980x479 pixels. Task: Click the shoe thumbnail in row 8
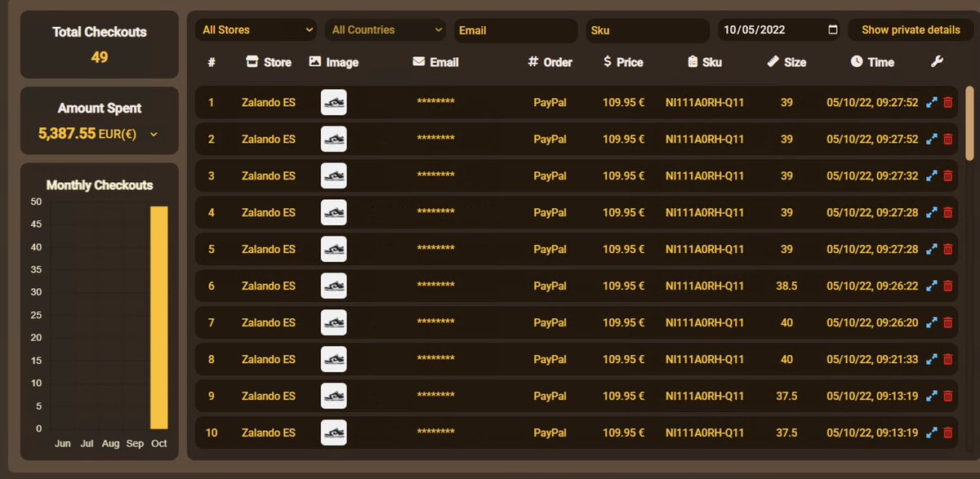point(333,360)
